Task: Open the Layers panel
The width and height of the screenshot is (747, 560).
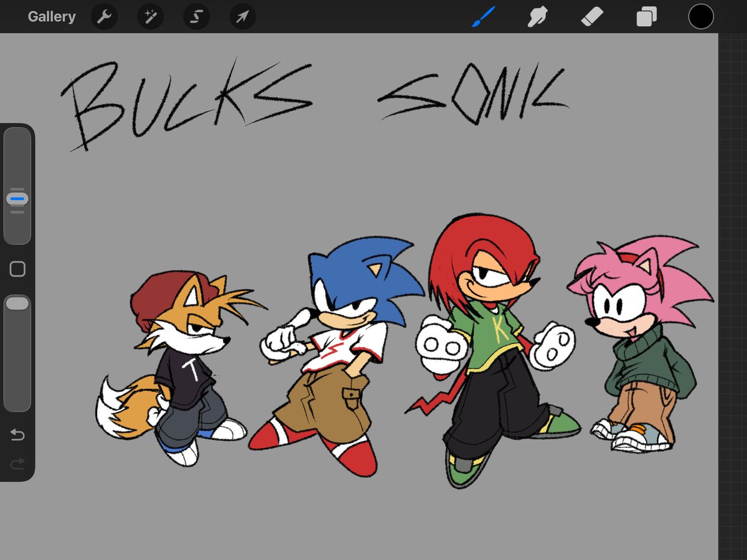Action: 646,17
